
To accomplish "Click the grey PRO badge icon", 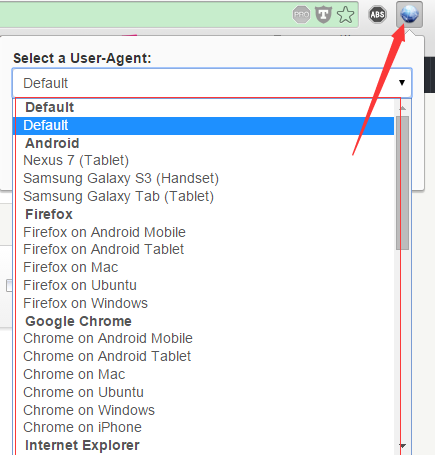I will [301, 15].
